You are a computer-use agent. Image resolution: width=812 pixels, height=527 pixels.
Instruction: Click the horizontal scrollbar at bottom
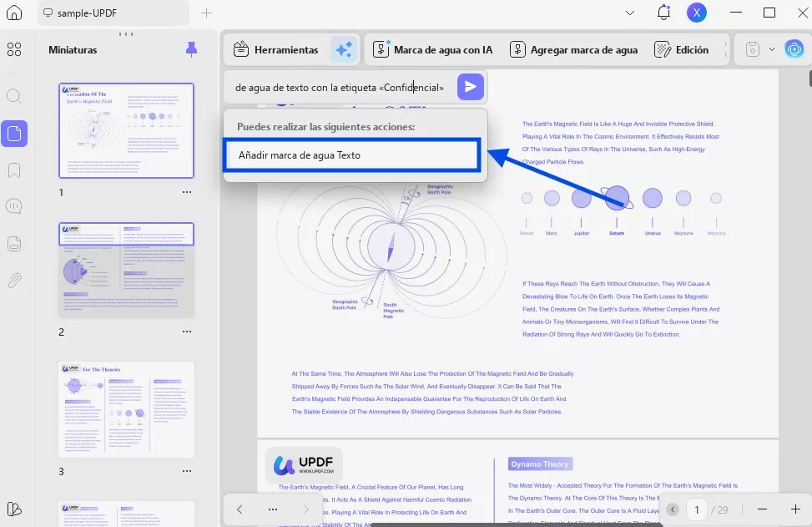(518, 525)
